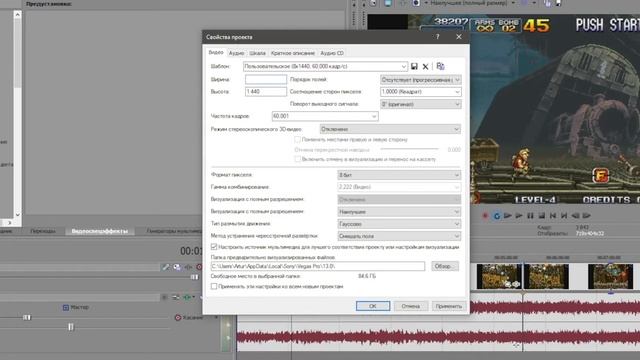Delete the selected template with X icon
Screen dimensions: 640x360
click(425, 66)
